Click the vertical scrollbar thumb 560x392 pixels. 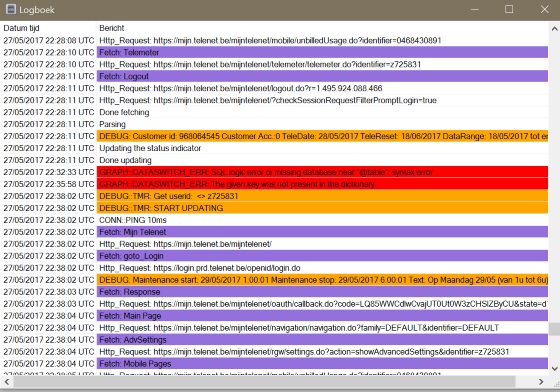click(x=554, y=329)
